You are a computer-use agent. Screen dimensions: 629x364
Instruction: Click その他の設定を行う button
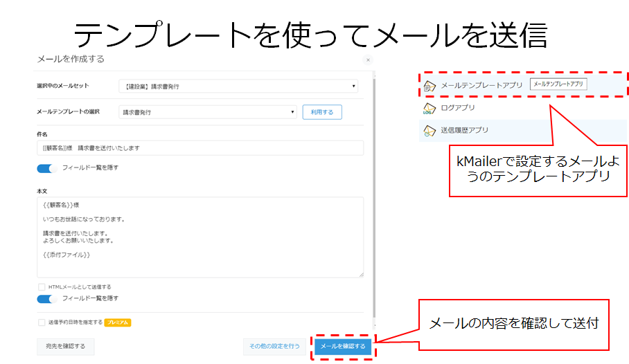click(x=274, y=347)
